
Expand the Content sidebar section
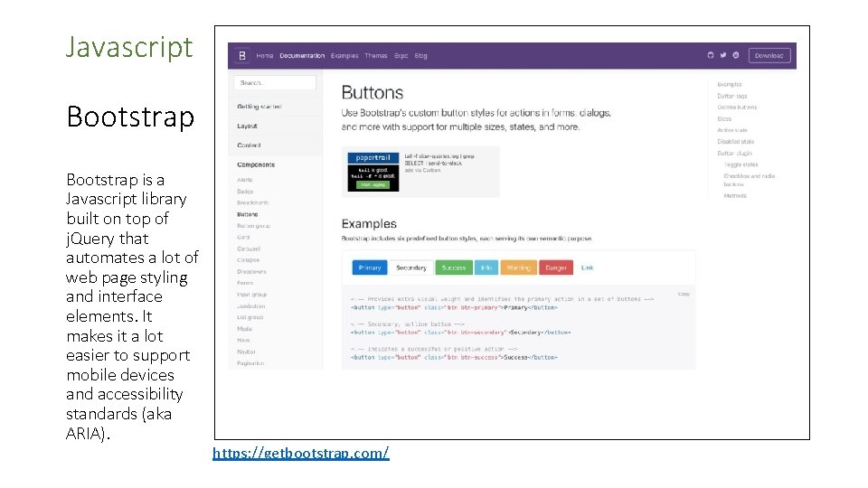249,145
